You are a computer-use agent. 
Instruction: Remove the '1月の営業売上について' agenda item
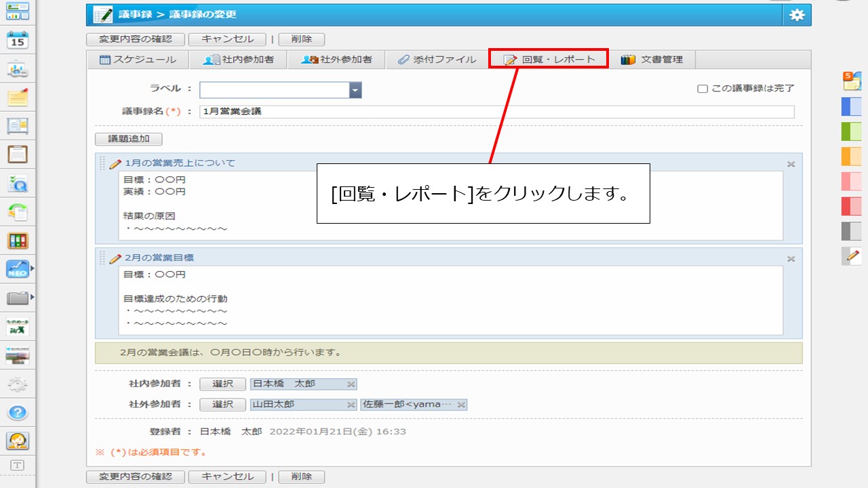791,164
